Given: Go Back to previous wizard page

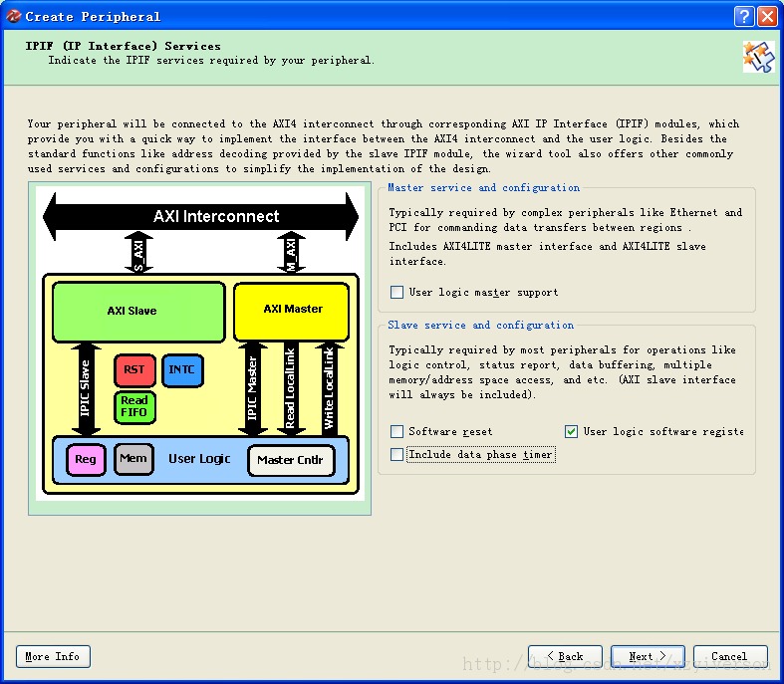Looking at the screenshot, I should (x=565, y=656).
